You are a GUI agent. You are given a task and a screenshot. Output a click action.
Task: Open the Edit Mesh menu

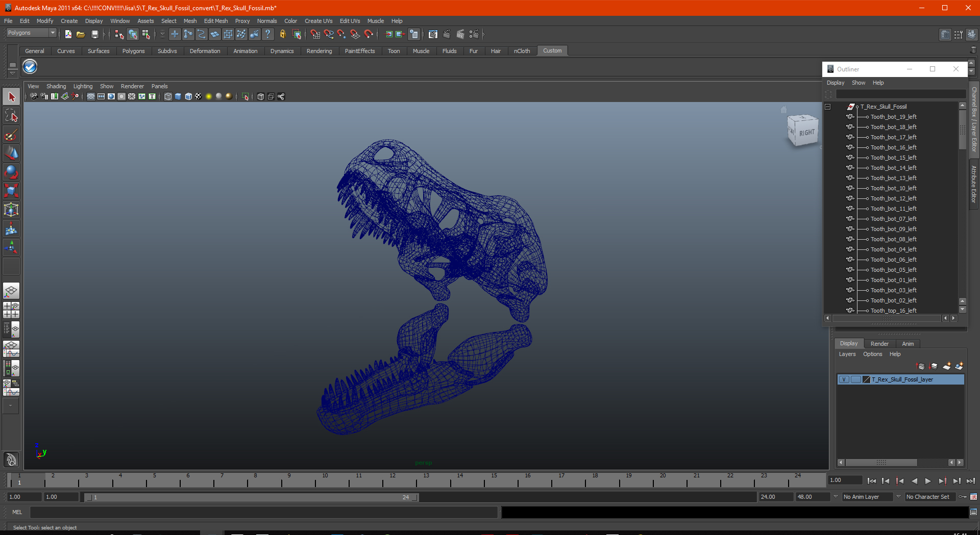click(x=216, y=21)
